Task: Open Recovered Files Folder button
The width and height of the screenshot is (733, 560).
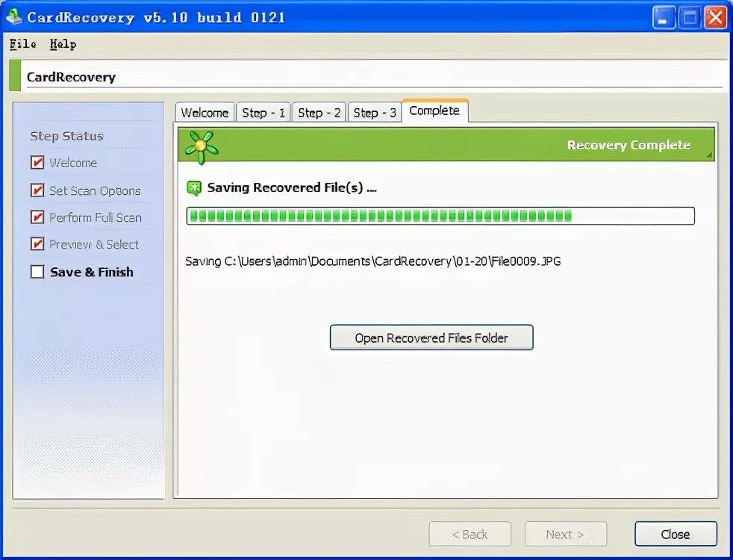Action: pyautogui.click(x=431, y=337)
